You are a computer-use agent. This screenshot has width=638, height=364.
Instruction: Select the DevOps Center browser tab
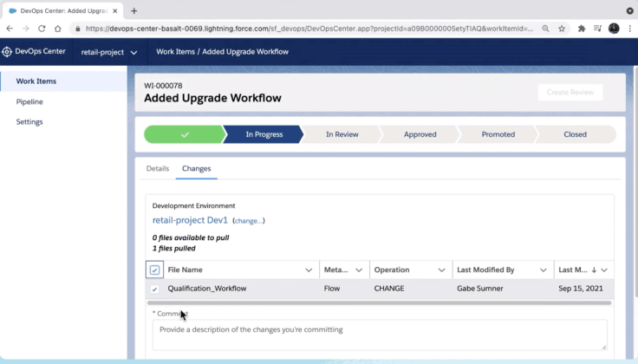click(x=63, y=11)
